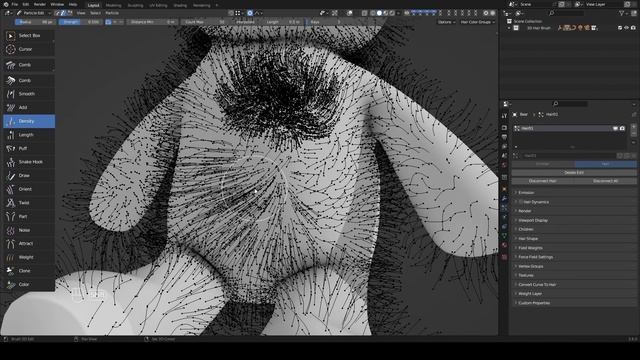Click the Delete Edit button
Image resolution: width=640 pixels, height=360 pixels.
click(574, 173)
